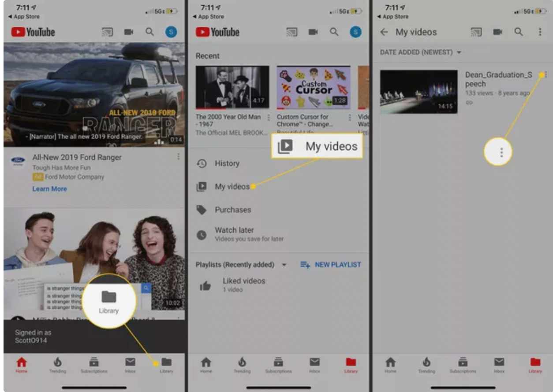
Task: Open options for Custom Cursor for Chrome video
Action: pos(350,118)
